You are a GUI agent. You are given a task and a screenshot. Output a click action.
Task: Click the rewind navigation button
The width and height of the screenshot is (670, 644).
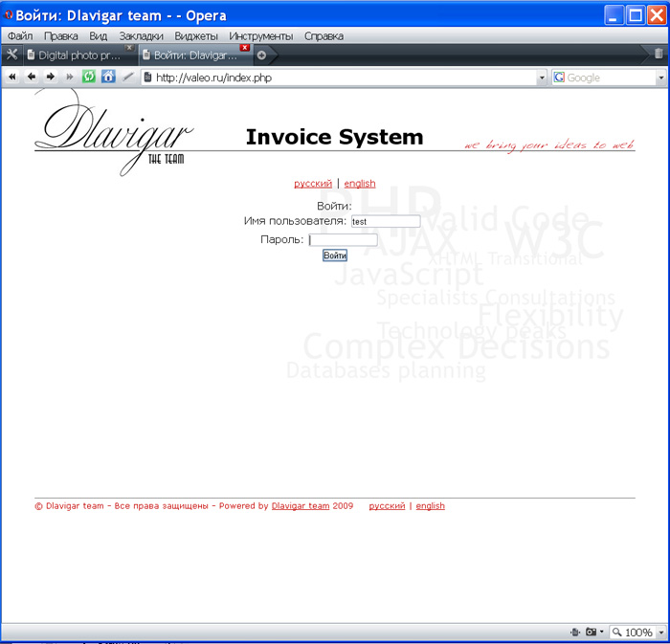click(12, 77)
